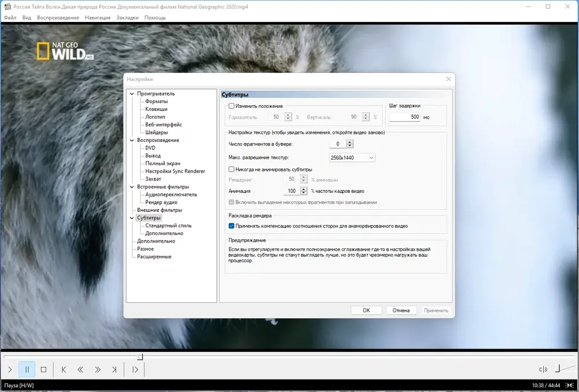The width and height of the screenshot is (579, 392).
Task: Click the Pause button in the control bar
Action: pos(27,369)
